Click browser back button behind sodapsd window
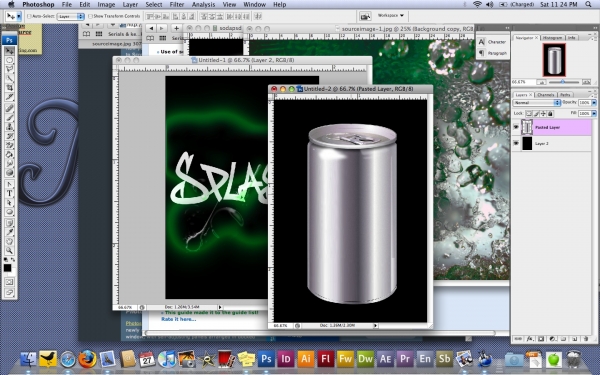Screen dimensions: 600x375 click(152, 28)
